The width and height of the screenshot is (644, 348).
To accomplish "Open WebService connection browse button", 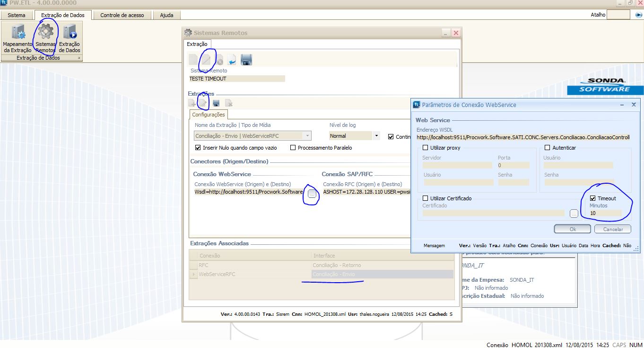I will pos(312,193).
